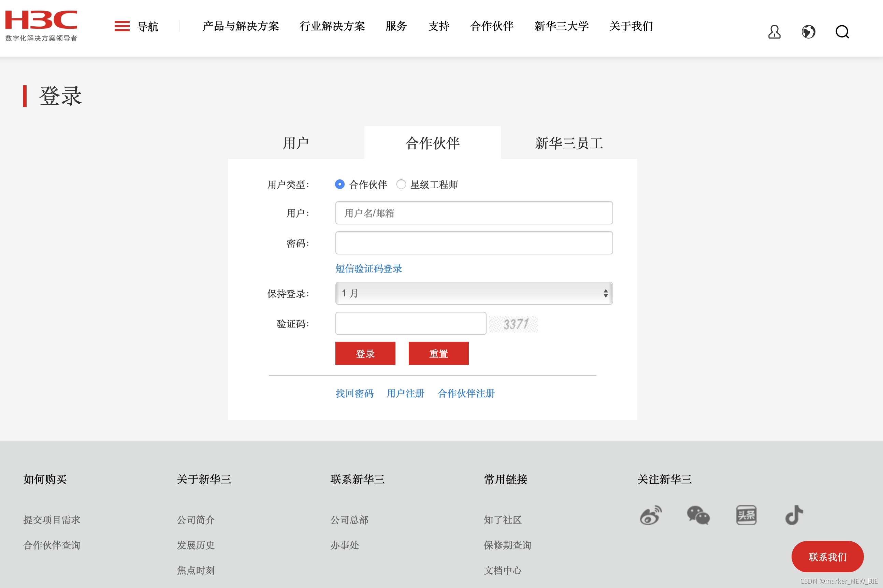Click the Toutiao (头条) icon
This screenshot has height=588, width=883.
[x=747, y=516]
